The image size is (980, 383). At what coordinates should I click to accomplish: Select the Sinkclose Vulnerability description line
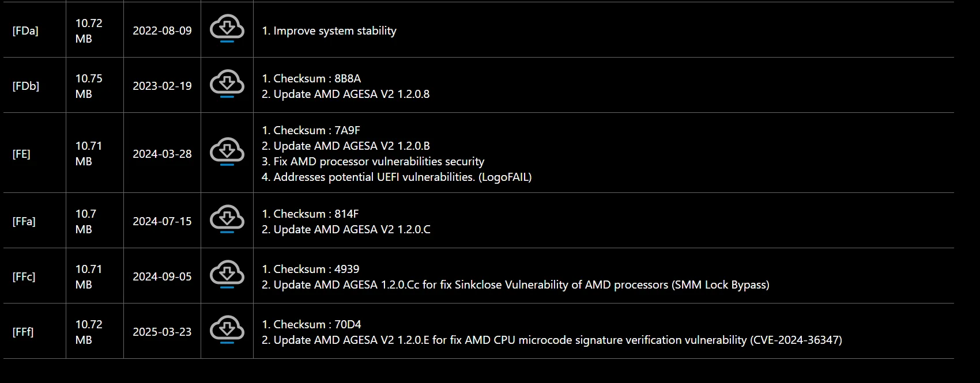click(x=515, y=285)
